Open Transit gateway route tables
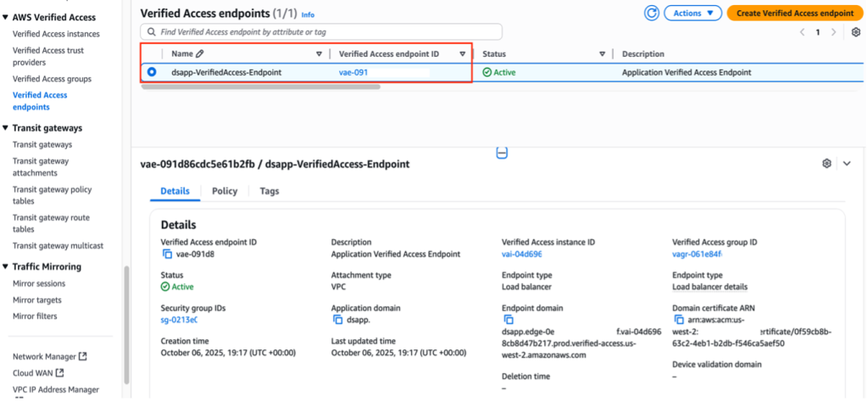The image size is (868, 401). point(51,223)
